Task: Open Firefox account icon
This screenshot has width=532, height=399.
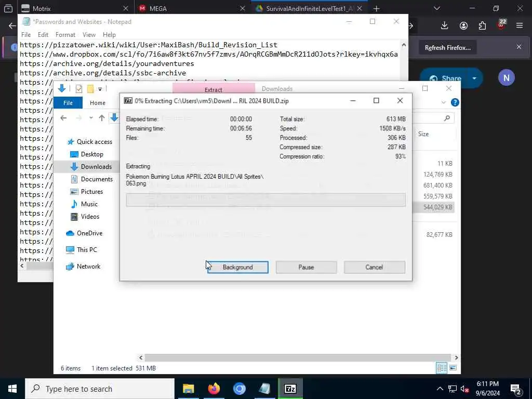Action: (463, 25)
